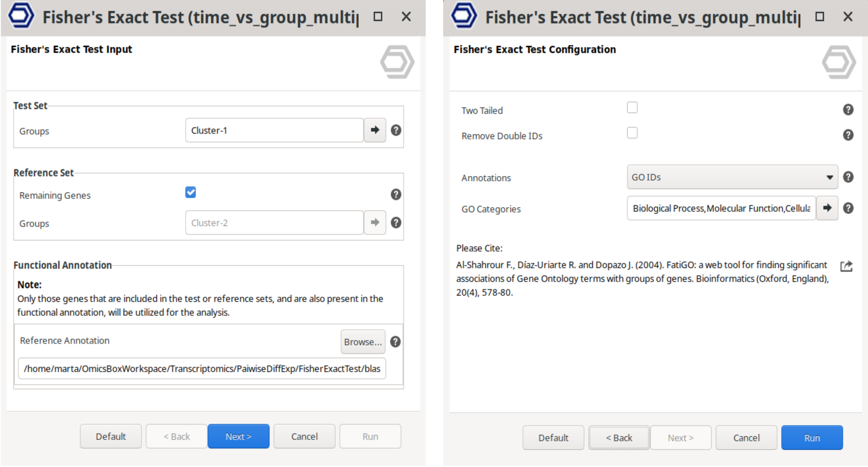Enable the Two Tailed checkbox
Viewport: 868px width, 467px height.
click(x=632, y=108)
